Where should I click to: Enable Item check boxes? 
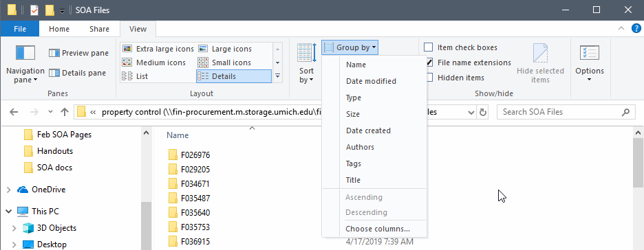pyautogui.click(x=460, y=47)
